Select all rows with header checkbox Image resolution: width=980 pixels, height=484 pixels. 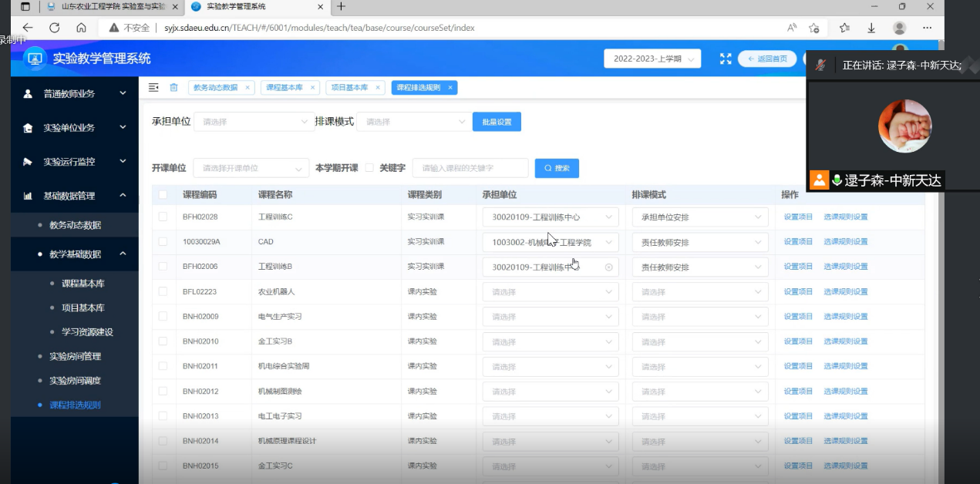[163, 195]
